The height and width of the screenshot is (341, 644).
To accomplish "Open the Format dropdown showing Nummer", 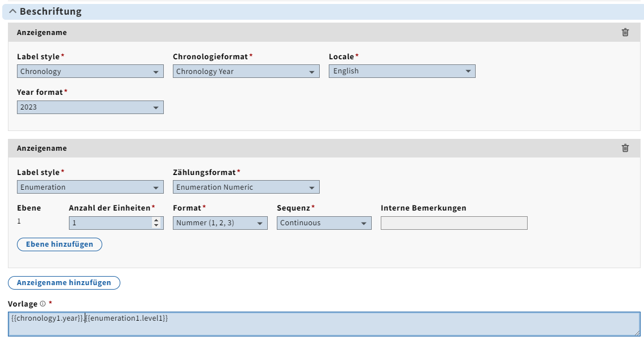I will (x=220, y=223).
